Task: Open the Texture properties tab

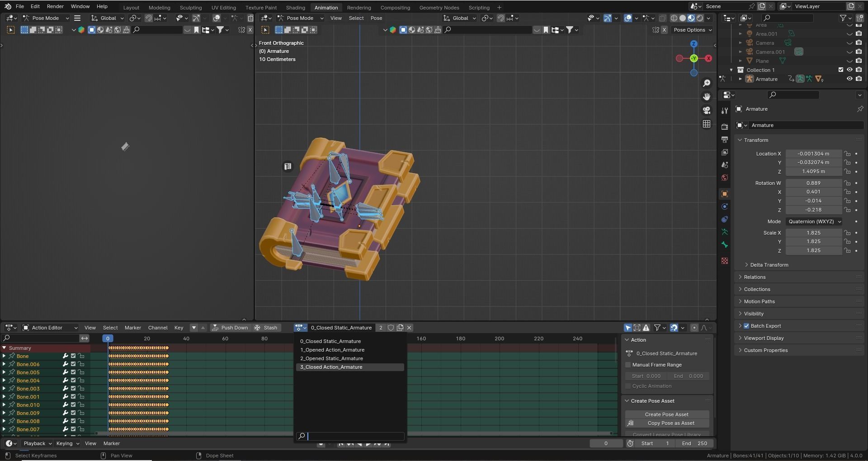Action: (725, 261)
